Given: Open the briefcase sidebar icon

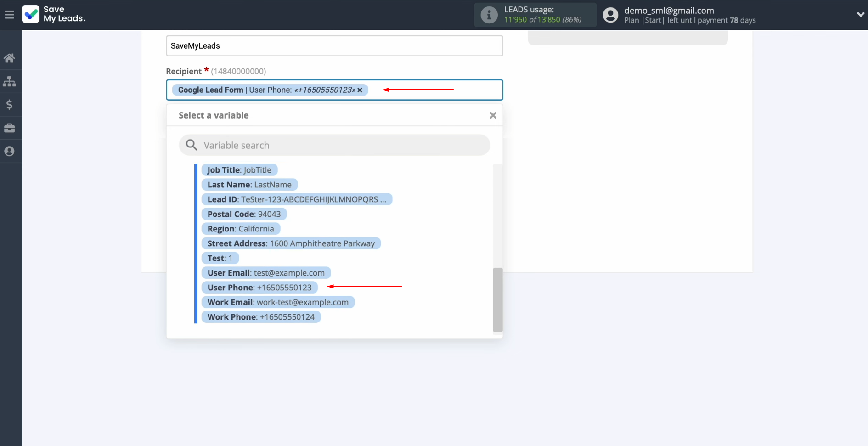Looking at the screenshot, I should point(9,128).
